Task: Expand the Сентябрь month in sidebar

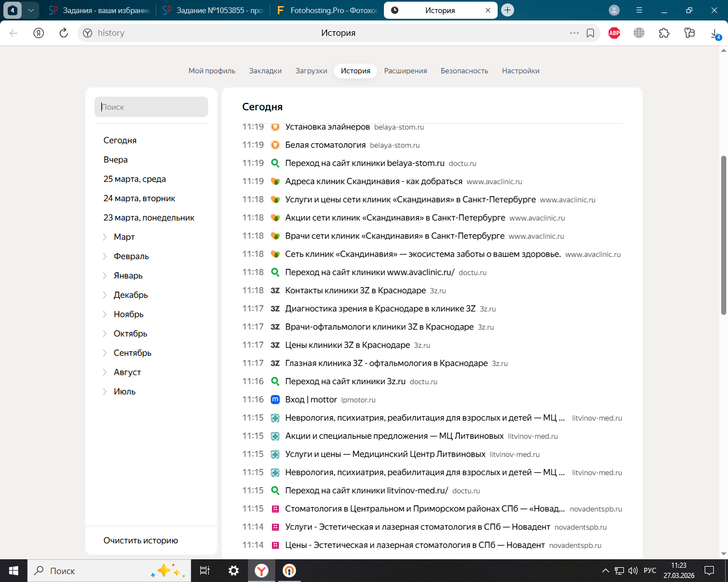Action: (x=105, y=353)
